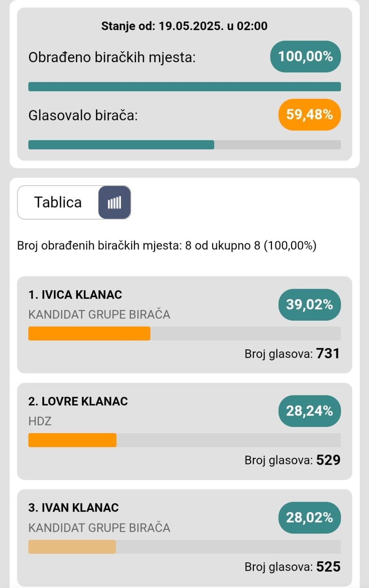The image size is (369, 588).
Task: Click the processed polling stations count text
Action: (167, 245)
